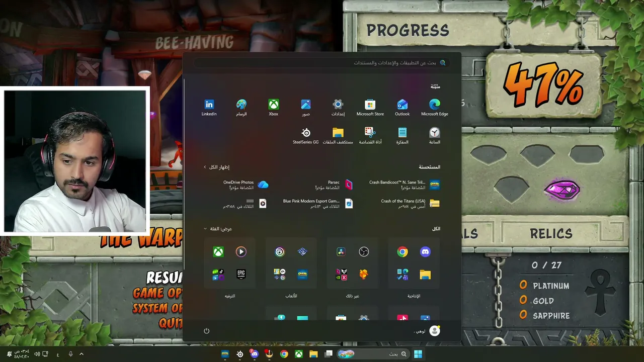Launch PCSX2 emulator in Games group
Viewport: 644px width, 362px height.
[302, 252]
